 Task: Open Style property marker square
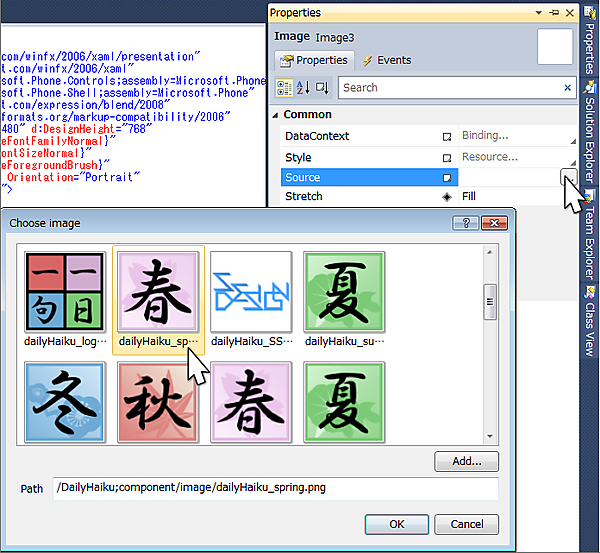tap(447, 158)
